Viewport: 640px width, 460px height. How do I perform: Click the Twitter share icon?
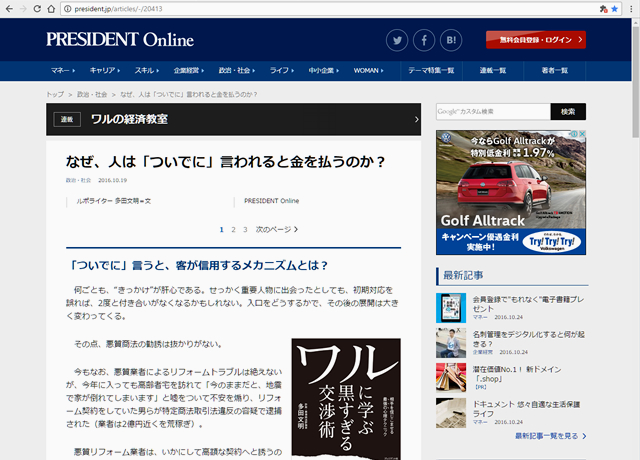click(x=398, y=40)
